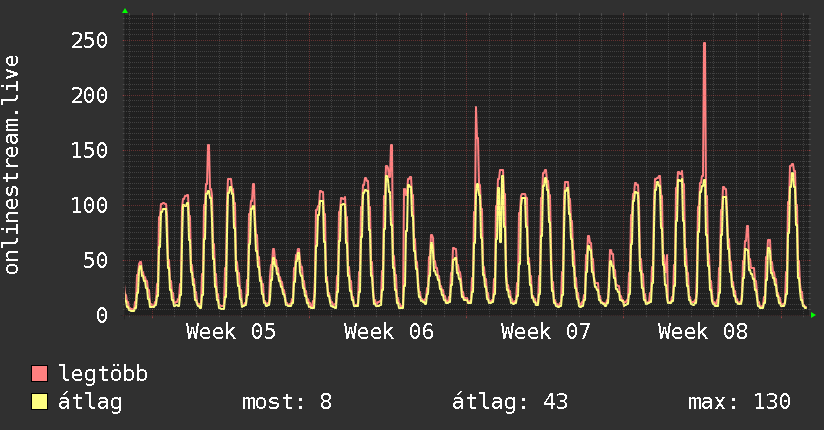Screen dimensions: 824x430
Task: Click the yellow átlag legend swatch
Action: click(x=39, y=401)
